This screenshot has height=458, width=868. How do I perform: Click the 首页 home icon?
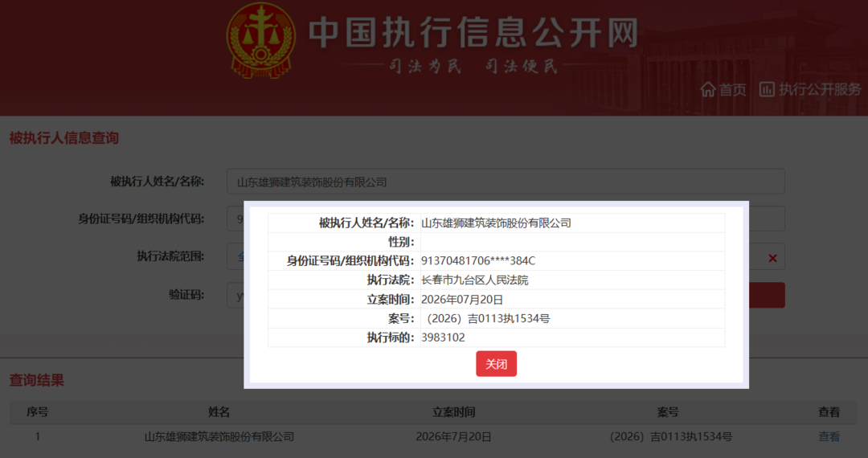coord(708,89)
